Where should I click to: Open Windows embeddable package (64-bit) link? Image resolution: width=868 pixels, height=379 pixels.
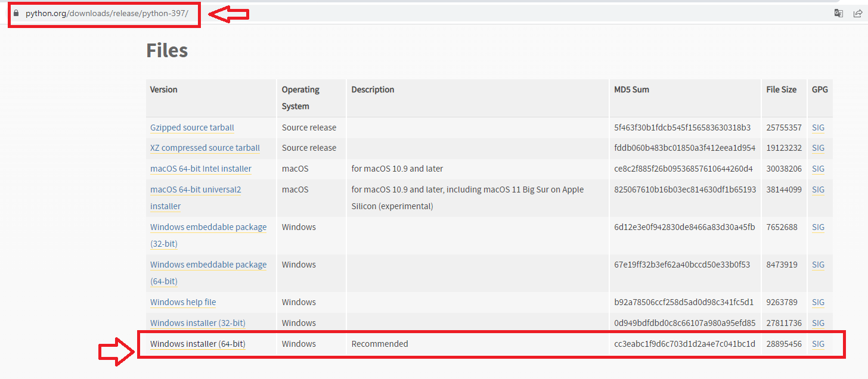pyautogui.click(x=208, y=273)
